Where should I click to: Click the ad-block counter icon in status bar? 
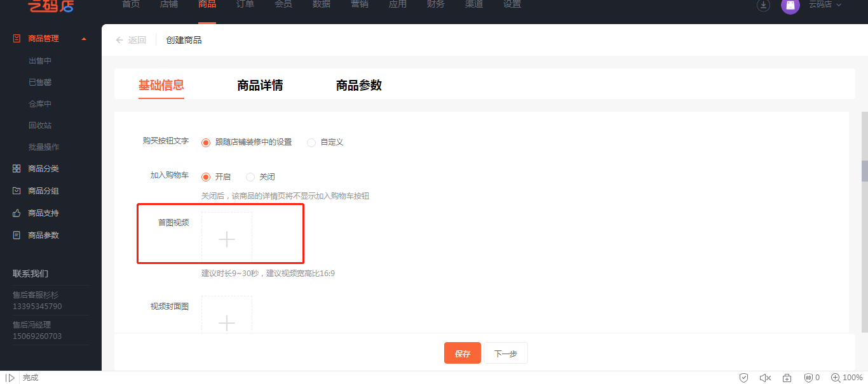pyautogui.click(x=811, y=378)
